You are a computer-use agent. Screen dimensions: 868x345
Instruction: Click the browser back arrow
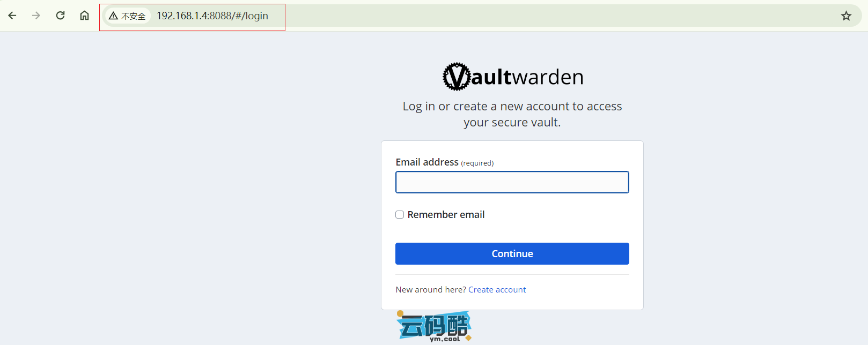pyautogui.click(x=12, y=16)
